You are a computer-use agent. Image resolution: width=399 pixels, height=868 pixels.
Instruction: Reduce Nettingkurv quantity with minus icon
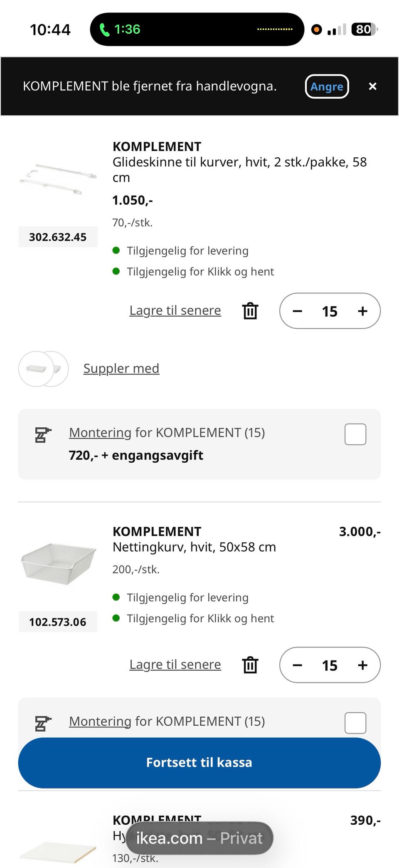(x=297, y=665)
